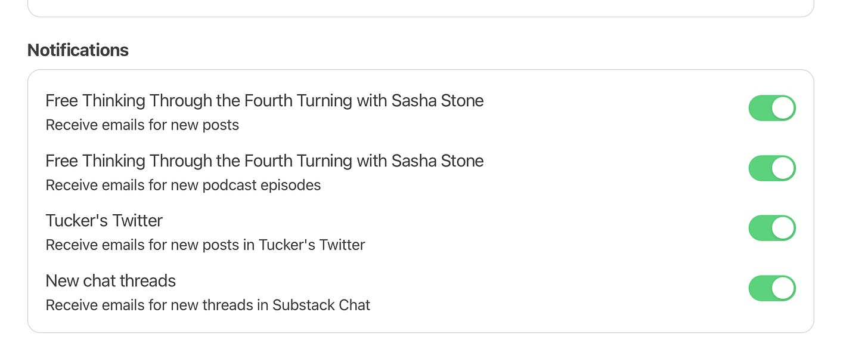Click Free Thinking title above new posts description
868x352 pixels.
[264, 101]
